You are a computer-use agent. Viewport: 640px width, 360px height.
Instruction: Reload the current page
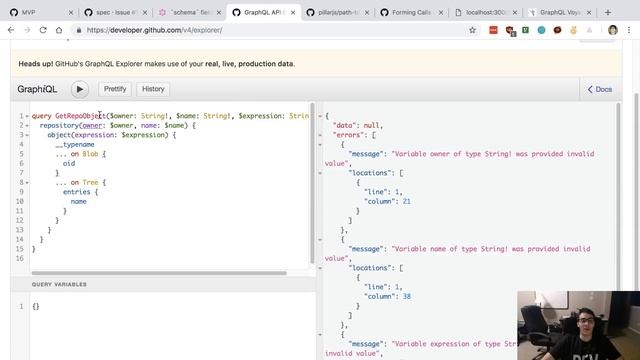click(x=43, y=30)
